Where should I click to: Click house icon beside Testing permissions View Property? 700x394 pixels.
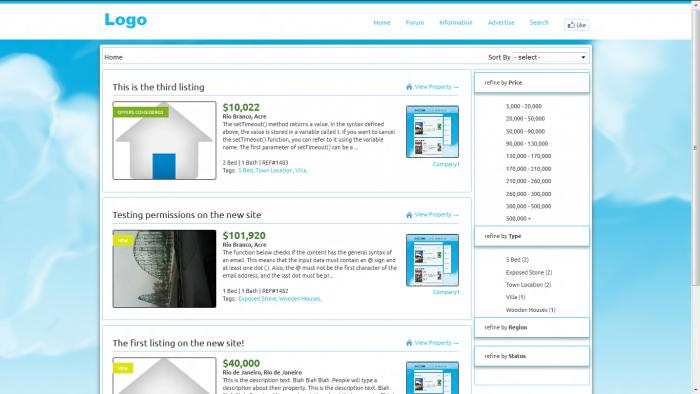coord(409,215)
